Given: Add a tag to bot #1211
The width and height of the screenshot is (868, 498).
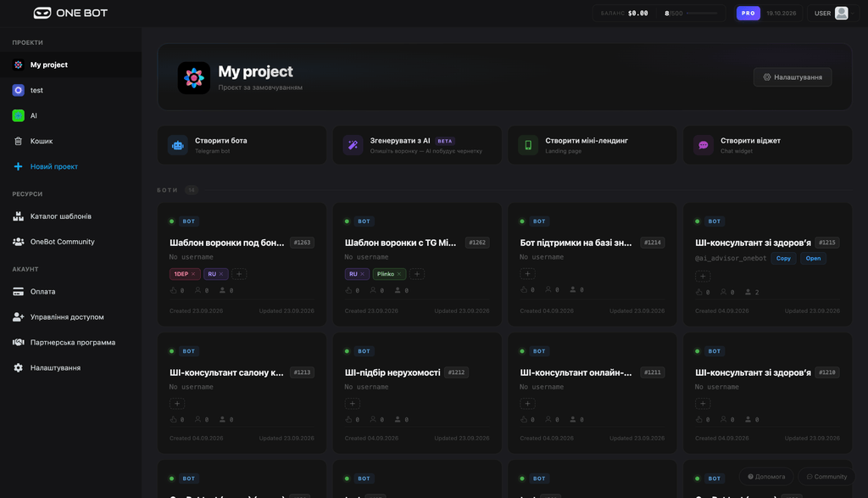Looking at the screenshot, I should tap(527, 404).
